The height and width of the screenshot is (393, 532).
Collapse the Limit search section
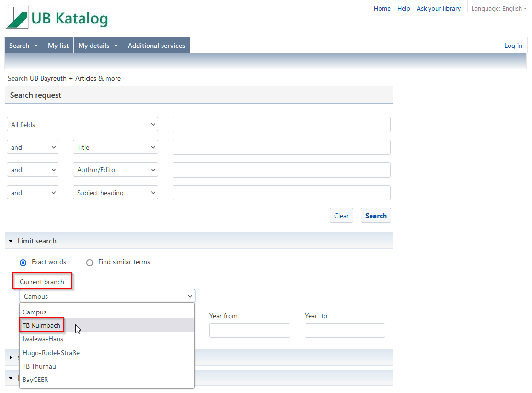[x=11, y=241]
